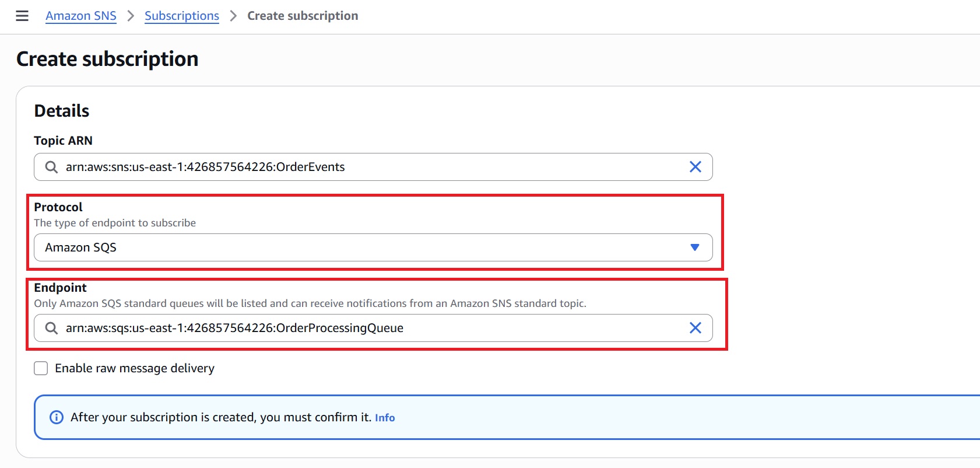Image resolution: width=980 pixels, height=468 pixels.
Task: Click the Details section heading
Action: pos(62,111)
